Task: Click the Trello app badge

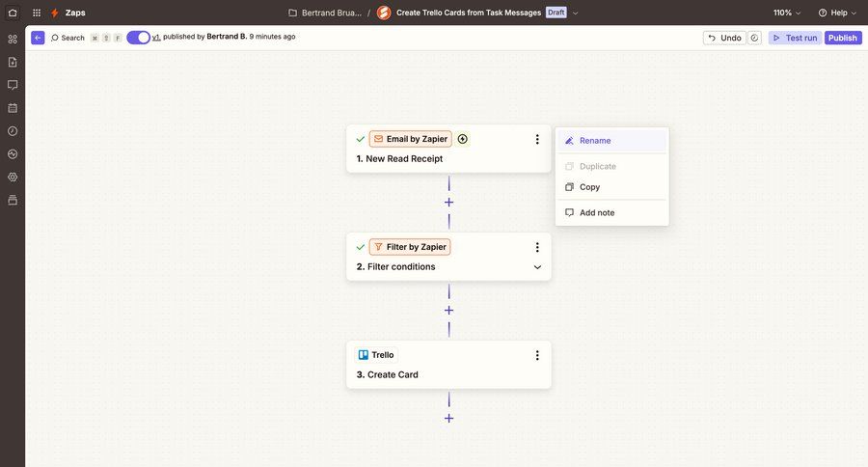Action: point(377,355)
